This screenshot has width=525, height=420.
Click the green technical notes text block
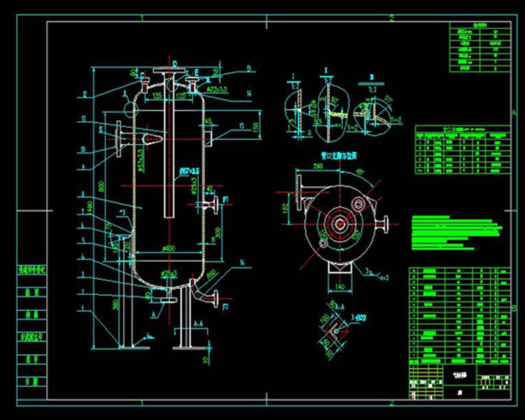456,230
